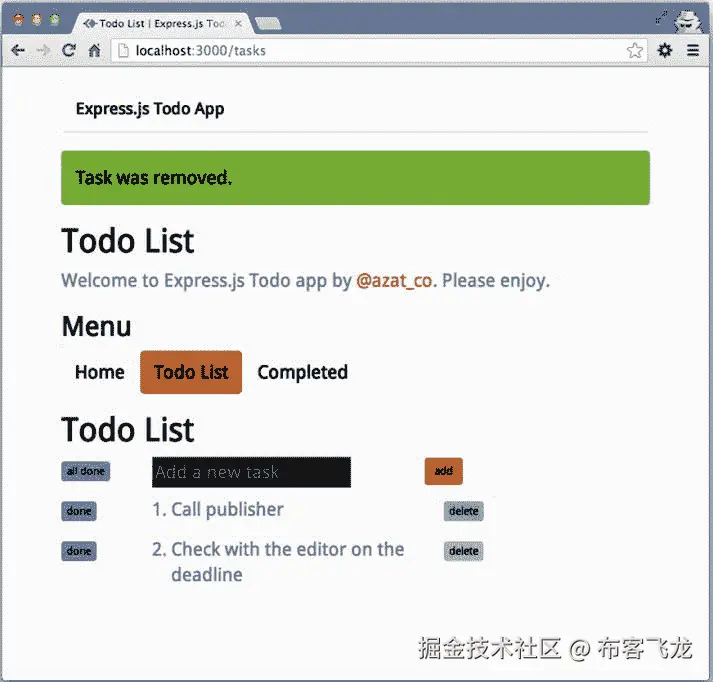Delete the 'Check with the editor' task

[x=463, y=551]
